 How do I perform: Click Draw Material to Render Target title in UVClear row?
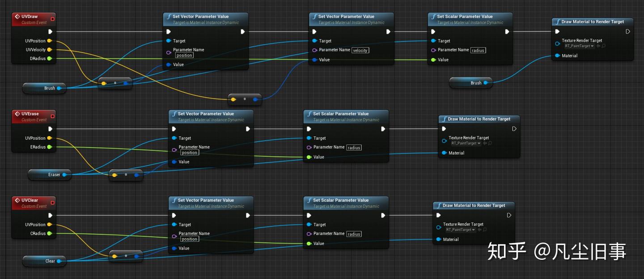click(x=474, y=205)
